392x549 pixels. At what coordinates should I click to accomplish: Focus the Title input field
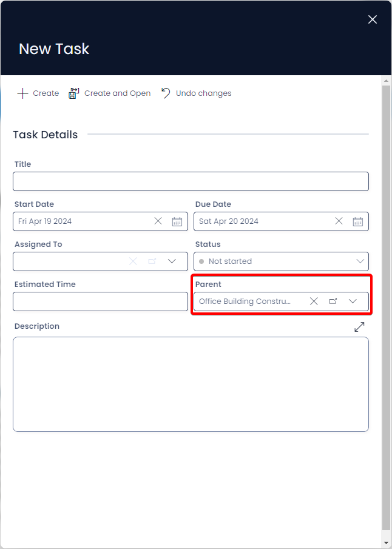[191, 181]
